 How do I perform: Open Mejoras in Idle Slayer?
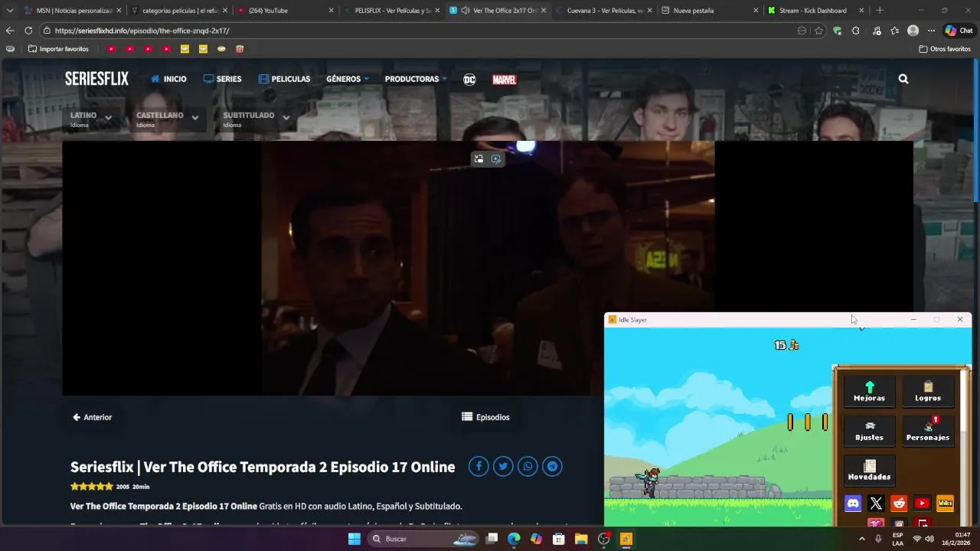tap(869, 390)
